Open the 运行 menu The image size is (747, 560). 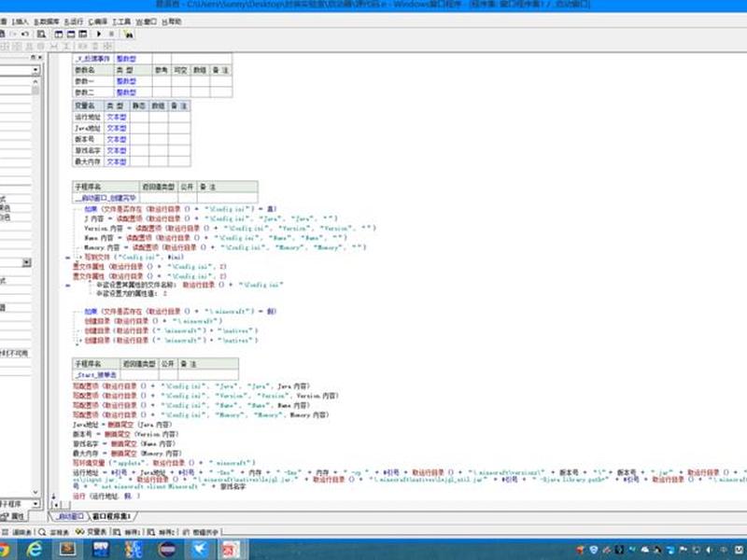[74, 21]
